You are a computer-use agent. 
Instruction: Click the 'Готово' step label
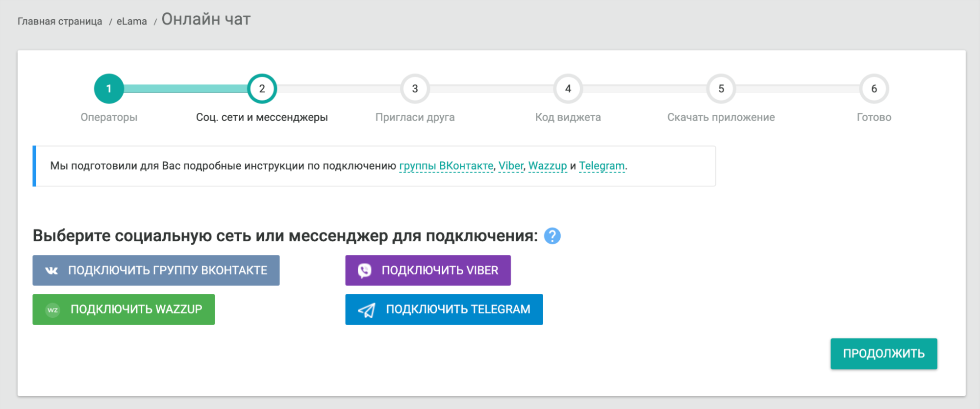click(x=874, y=117)
